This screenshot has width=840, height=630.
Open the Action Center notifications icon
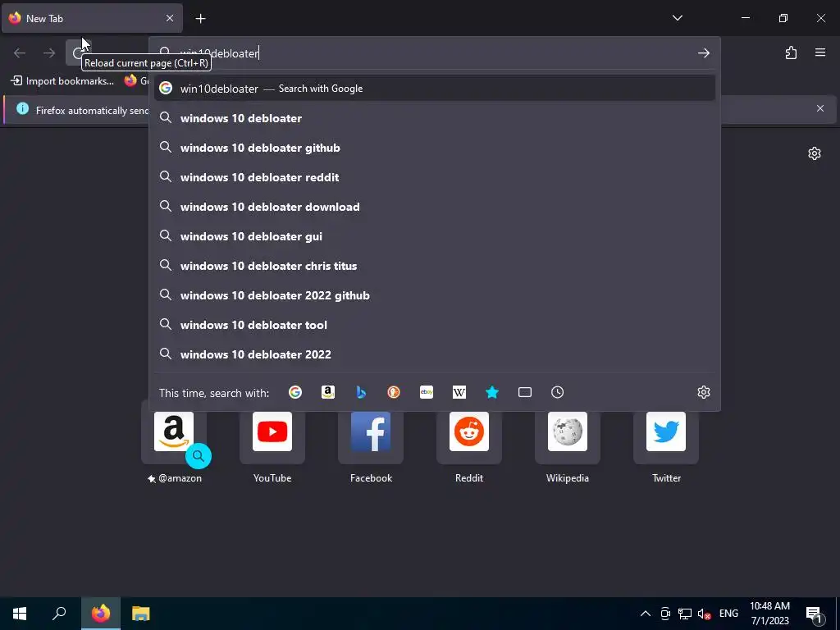(x=814, y=614)
